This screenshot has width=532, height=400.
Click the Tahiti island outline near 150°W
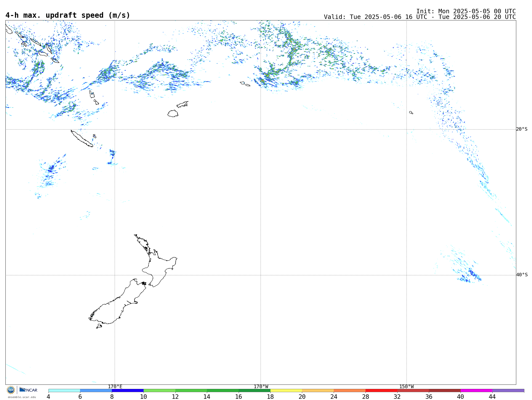click(411, 112)
